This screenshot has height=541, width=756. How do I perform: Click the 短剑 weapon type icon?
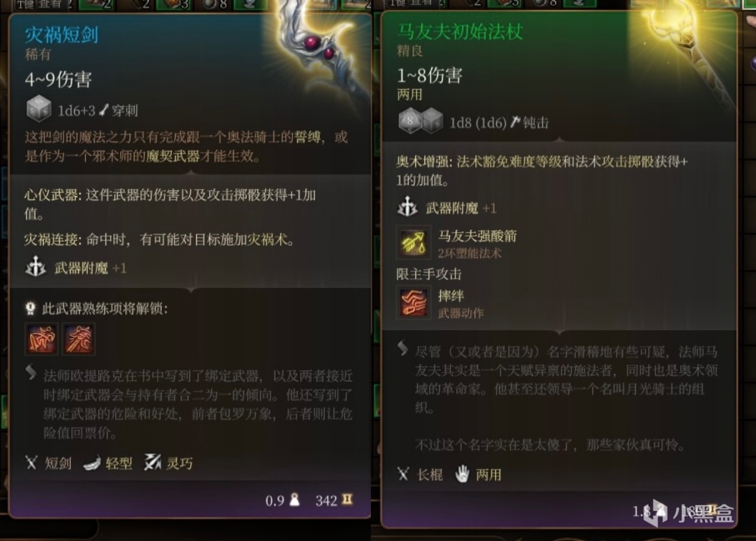[31, 463]
